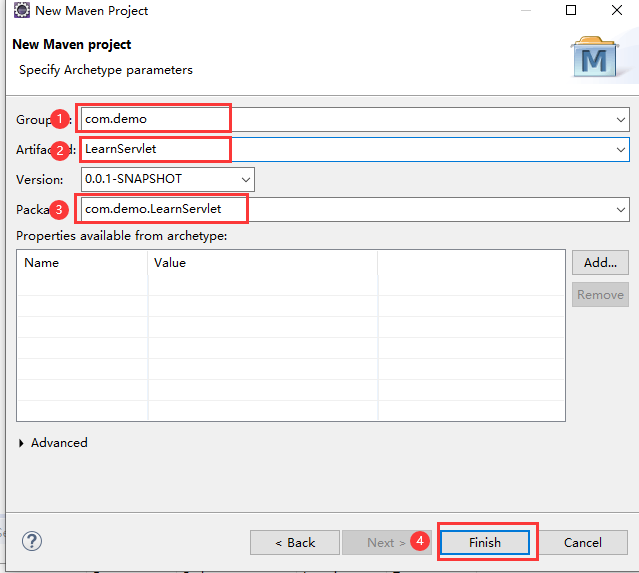Expand the Advanced section
This screenshot has width=639, height=573.
(23, 443)
